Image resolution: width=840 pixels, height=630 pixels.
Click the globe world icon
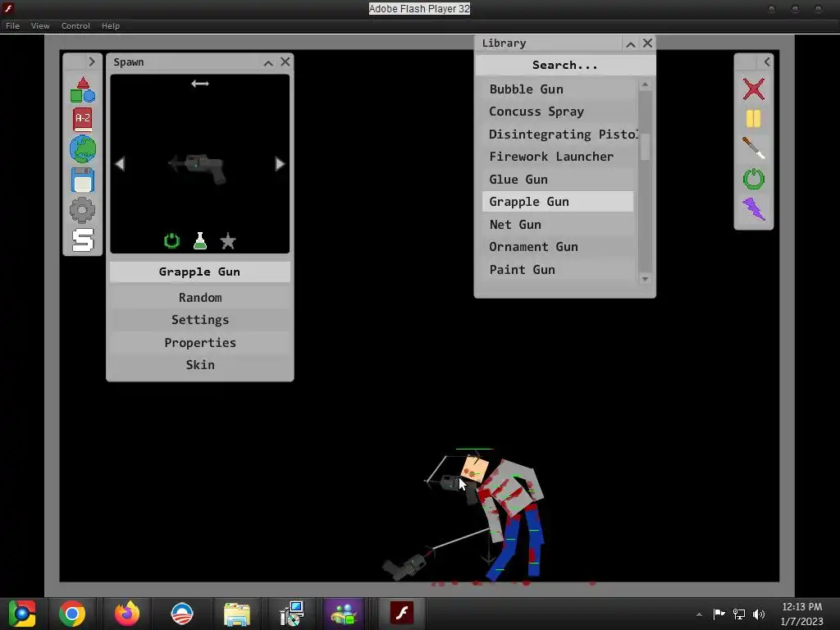(x=83, y=149)
